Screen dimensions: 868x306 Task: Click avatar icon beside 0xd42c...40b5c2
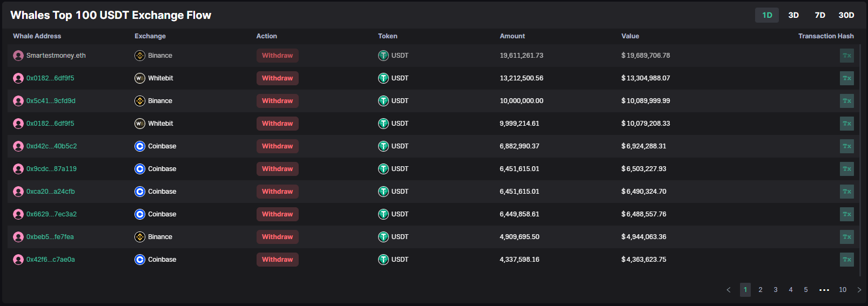click(18, 146)
